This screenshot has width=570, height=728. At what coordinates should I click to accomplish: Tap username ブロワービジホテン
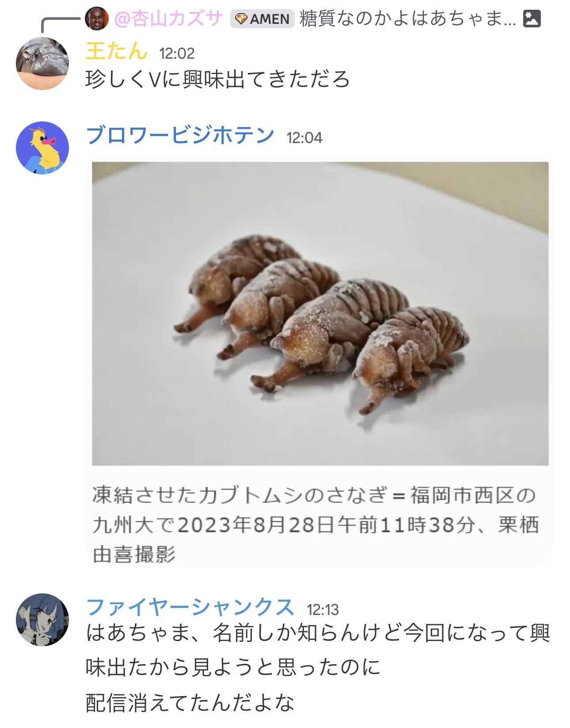point(180,135)
